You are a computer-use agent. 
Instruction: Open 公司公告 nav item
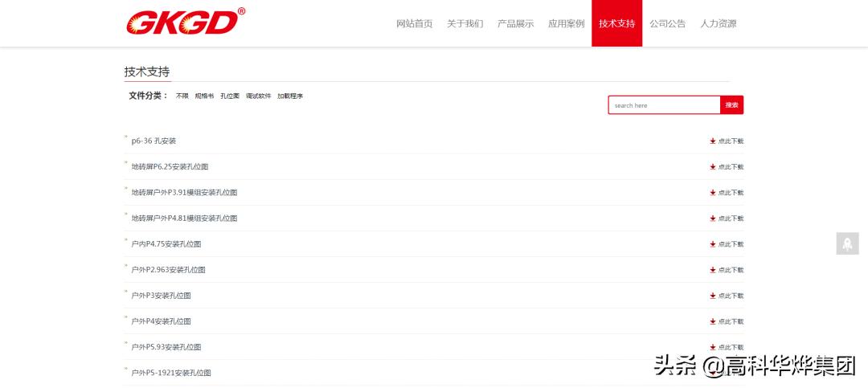[x=668, y=24]
